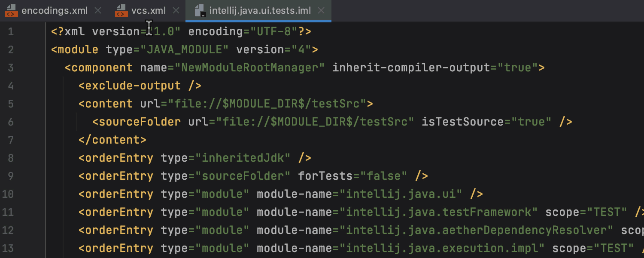Click the forTests attribute on line 9

(x=325, y=176)
